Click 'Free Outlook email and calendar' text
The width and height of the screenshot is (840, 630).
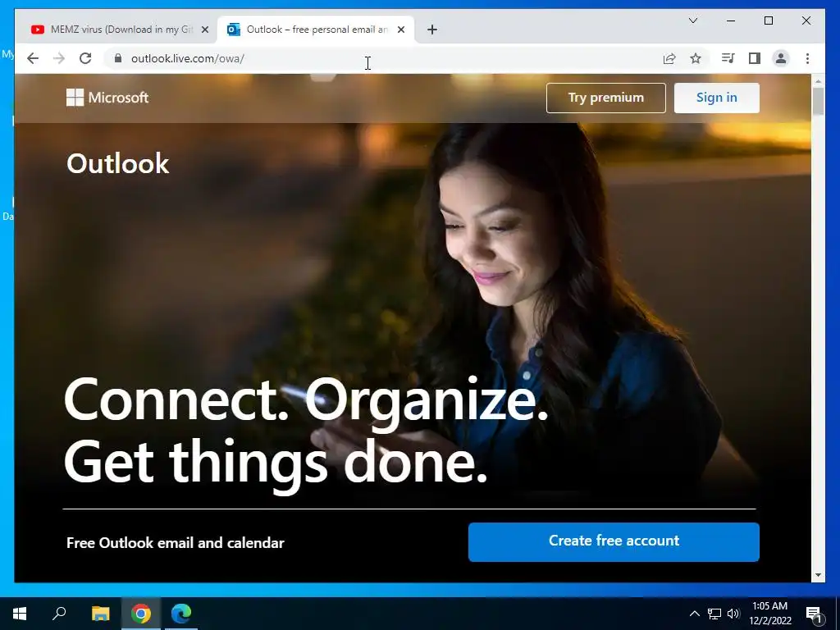pos(176,543)
